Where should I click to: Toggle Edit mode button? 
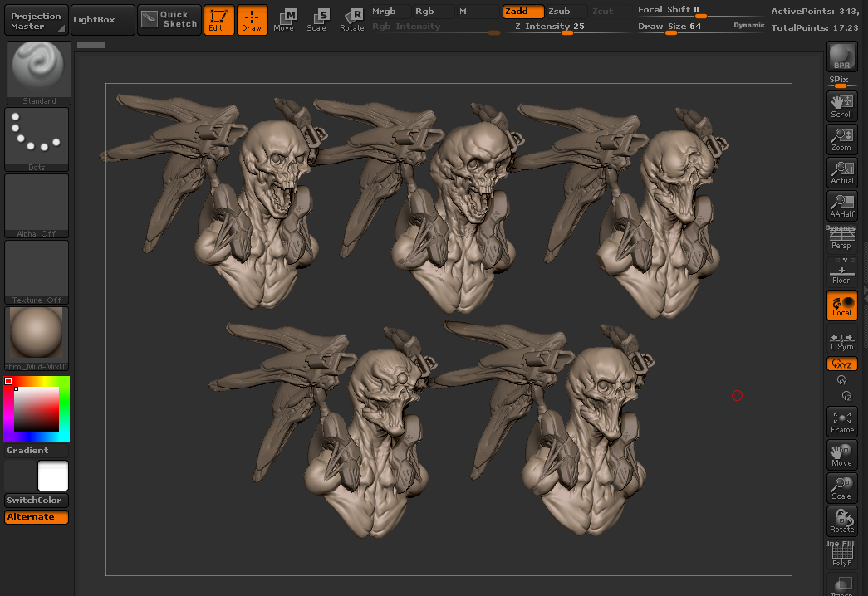[218, 21]
